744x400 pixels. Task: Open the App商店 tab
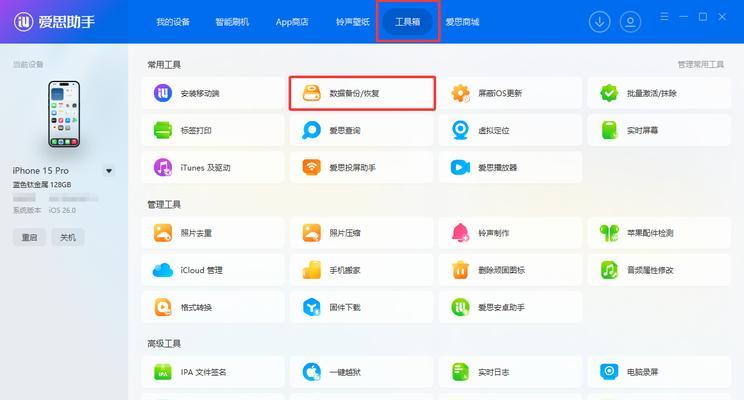click(292, 22)
